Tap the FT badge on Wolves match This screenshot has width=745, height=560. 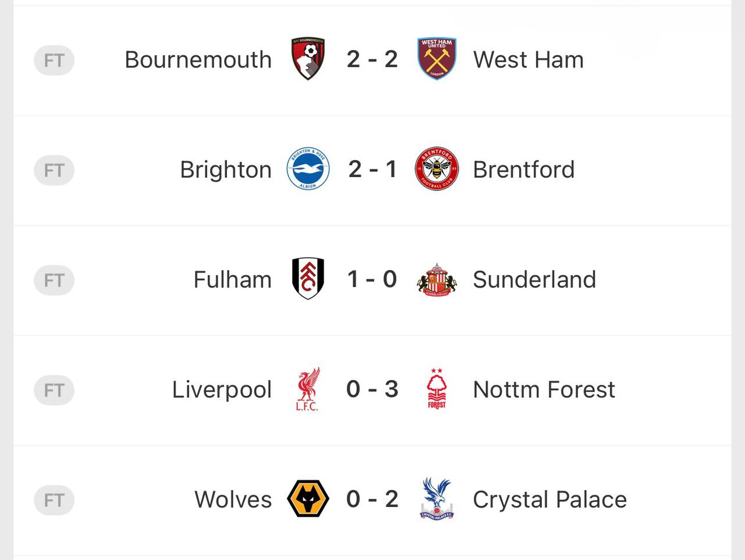tap(54, 500)
